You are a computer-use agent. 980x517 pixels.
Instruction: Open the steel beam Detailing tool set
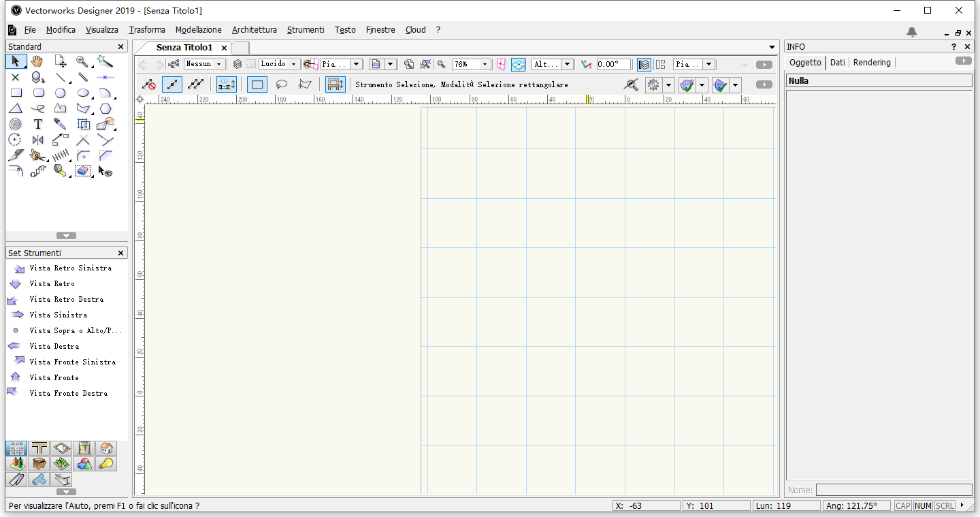tap(62, 480)
